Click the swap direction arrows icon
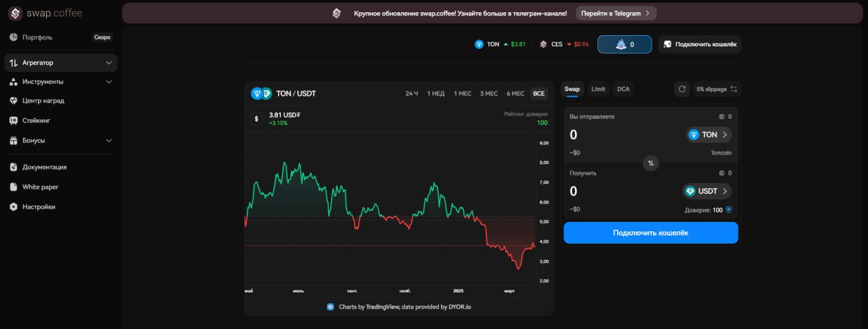The image size is (868, 329). [651, 163]
